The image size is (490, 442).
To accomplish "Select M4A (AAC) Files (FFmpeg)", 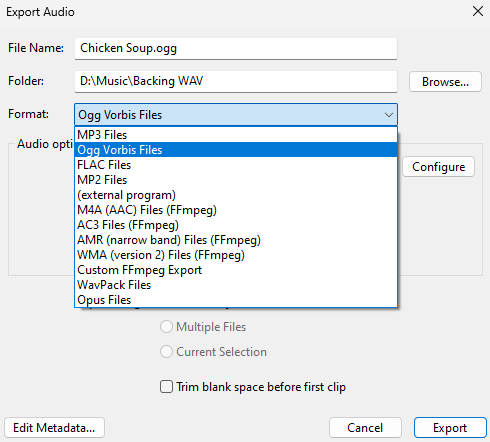I will point(236,210).
